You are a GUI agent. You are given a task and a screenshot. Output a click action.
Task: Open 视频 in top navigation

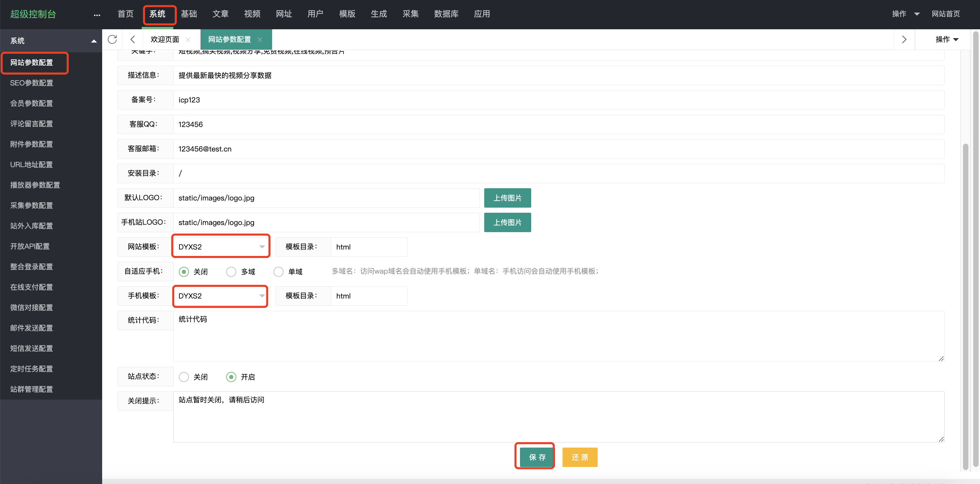252,14
